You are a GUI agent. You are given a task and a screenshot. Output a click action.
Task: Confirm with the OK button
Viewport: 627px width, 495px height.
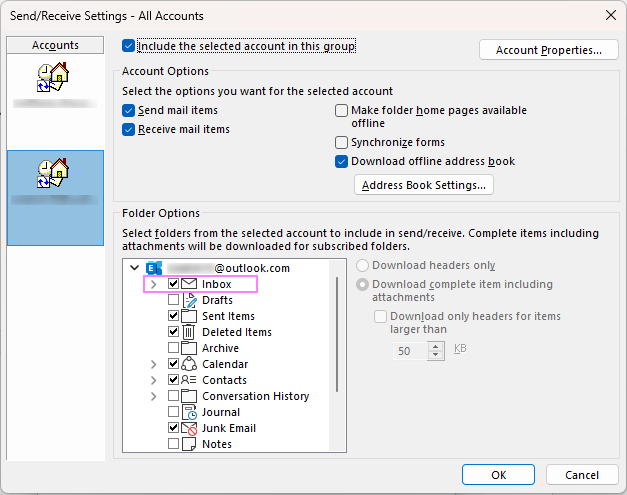[498, 475]
